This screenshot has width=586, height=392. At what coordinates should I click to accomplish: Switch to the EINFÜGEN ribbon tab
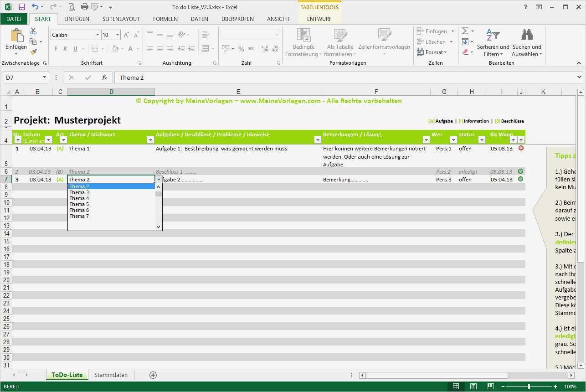point(76,19)
